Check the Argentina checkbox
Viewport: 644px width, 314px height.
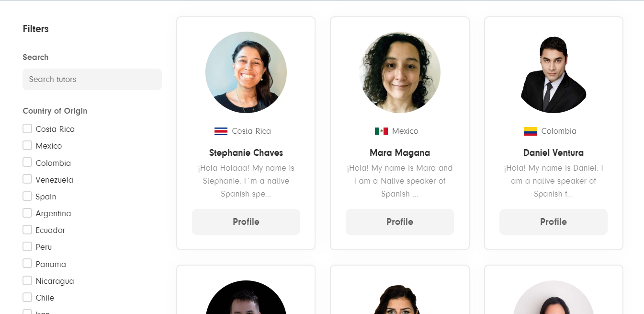coord(27,213)
